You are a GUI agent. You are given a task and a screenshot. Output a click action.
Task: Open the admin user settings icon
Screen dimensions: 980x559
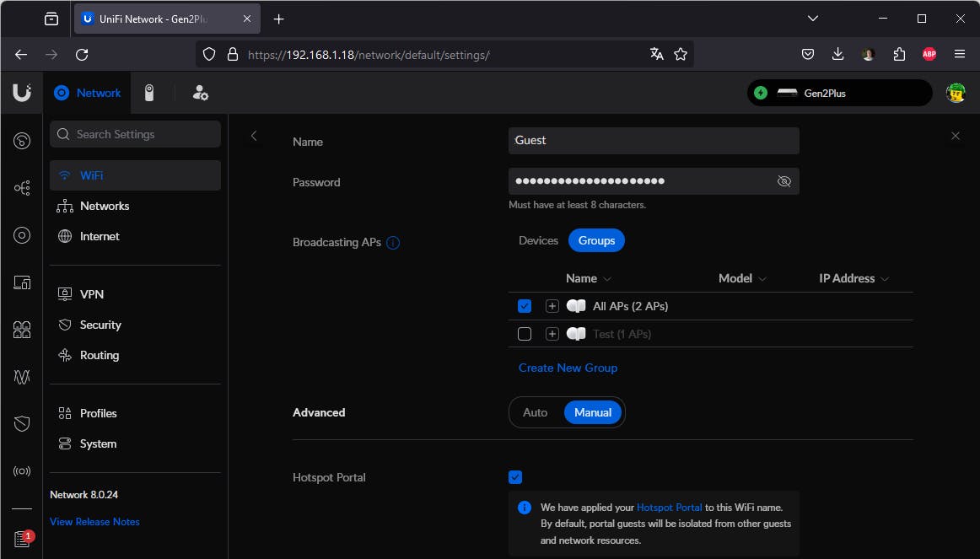click(200, 93)
